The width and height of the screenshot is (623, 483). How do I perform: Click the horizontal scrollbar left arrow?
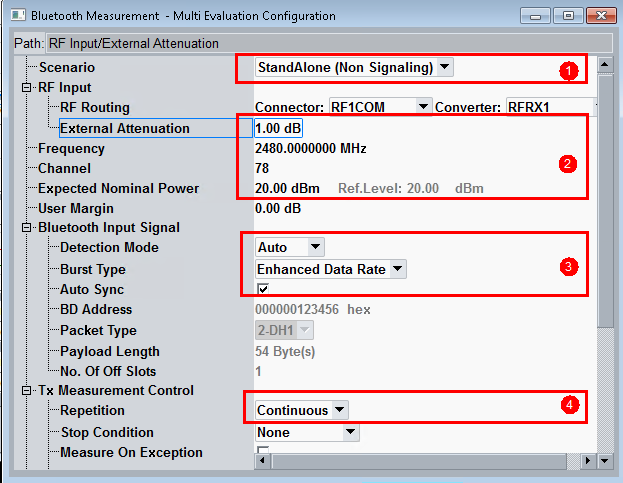tap(262, 461)
